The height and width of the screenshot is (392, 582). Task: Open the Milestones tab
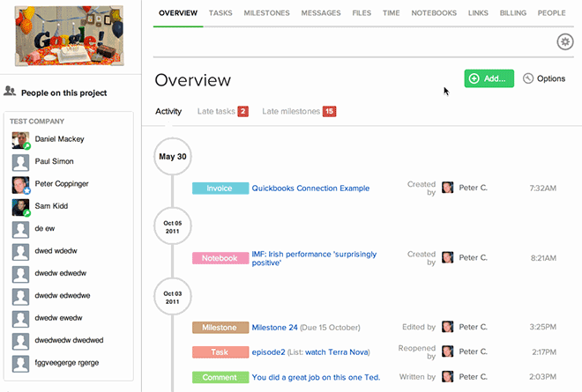point(267,13)
